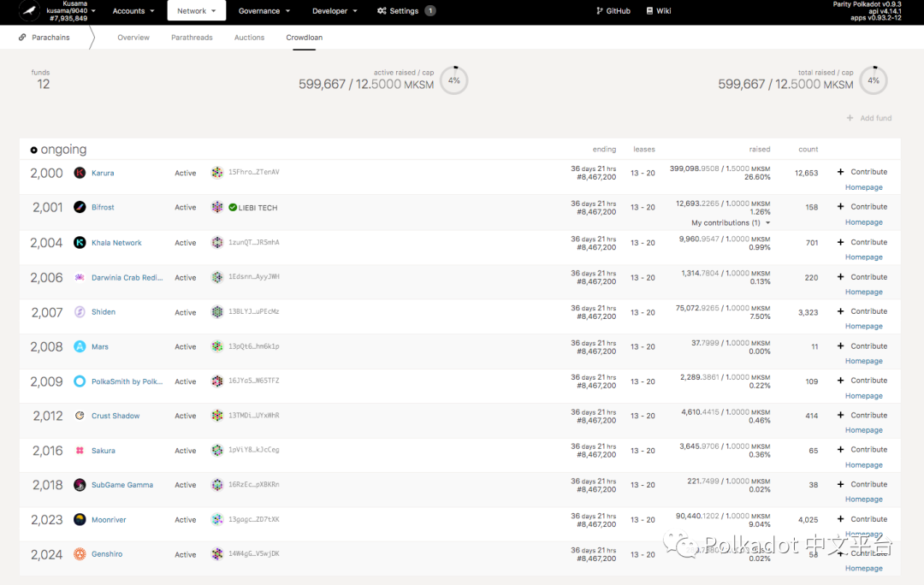Screen dimensions: 924x585
Task: Open Settings in the top bar
Action: click(406, 11)
